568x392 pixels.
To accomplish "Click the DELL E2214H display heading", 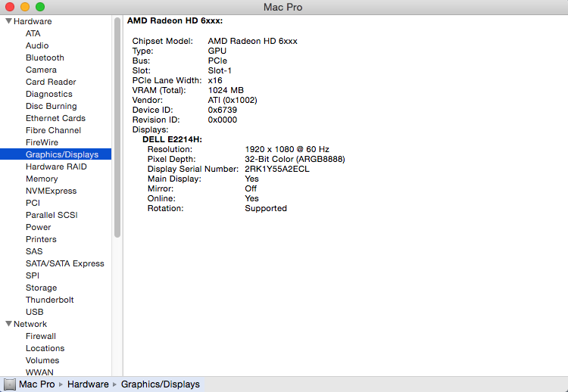I will click(173, 139).
